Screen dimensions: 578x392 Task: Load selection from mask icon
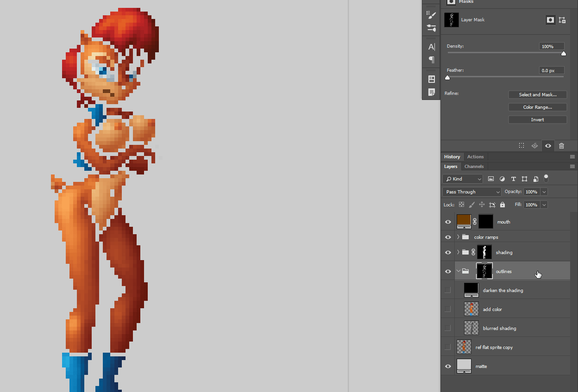coord(521,146)
